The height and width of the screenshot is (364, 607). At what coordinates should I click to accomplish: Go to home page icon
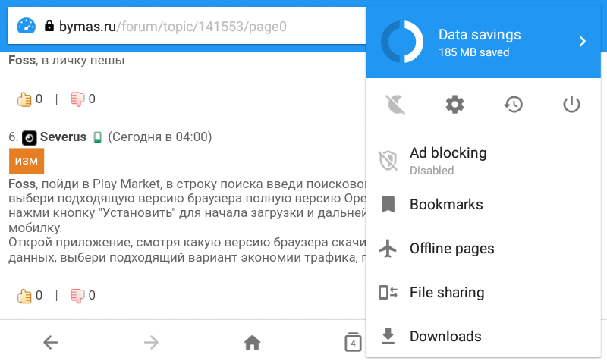252,343
